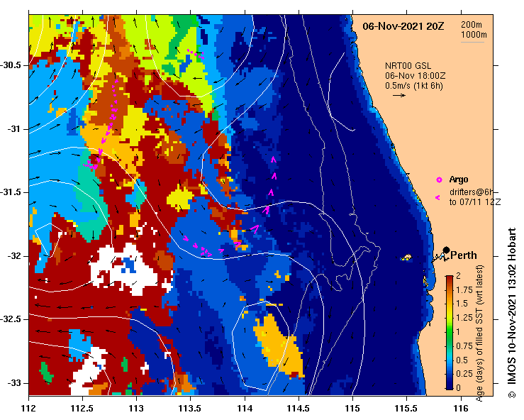Click the drifters@6h legend text

pos(472,192)
